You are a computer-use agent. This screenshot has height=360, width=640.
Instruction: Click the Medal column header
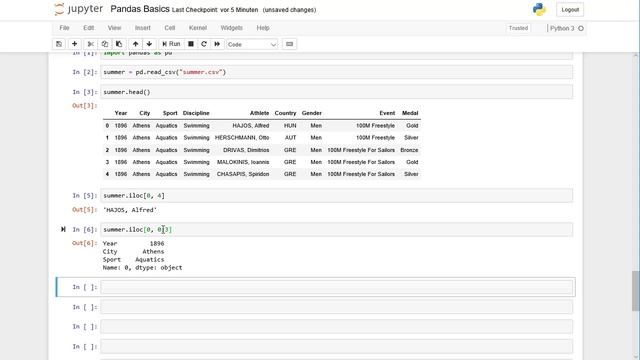click(x=410, y=113)
